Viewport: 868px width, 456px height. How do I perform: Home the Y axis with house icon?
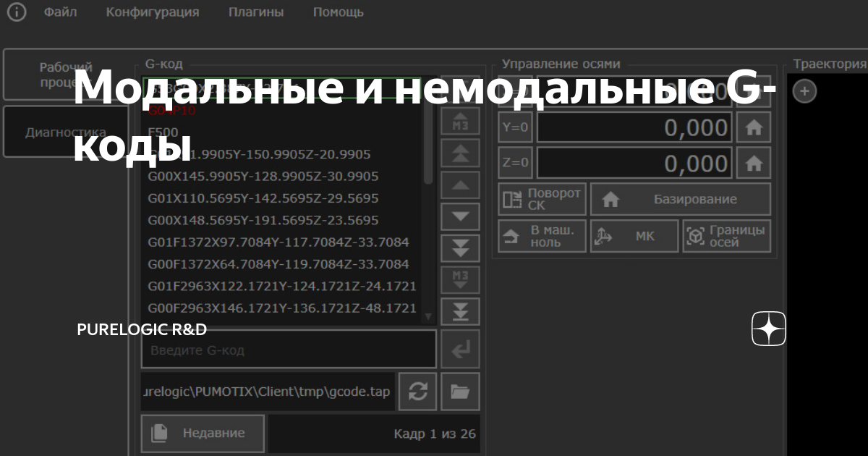click(754, 128)
